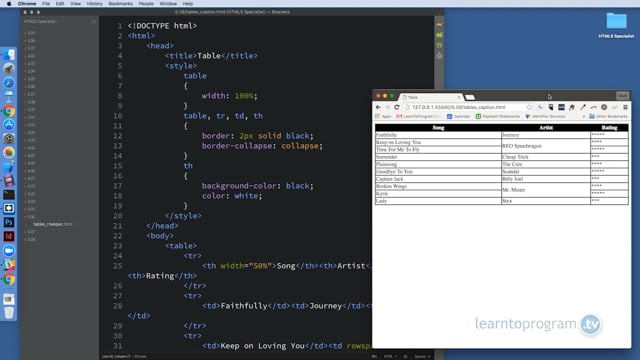
Task: Open Trash in the Dock
Action: click(x=9, y=313)
